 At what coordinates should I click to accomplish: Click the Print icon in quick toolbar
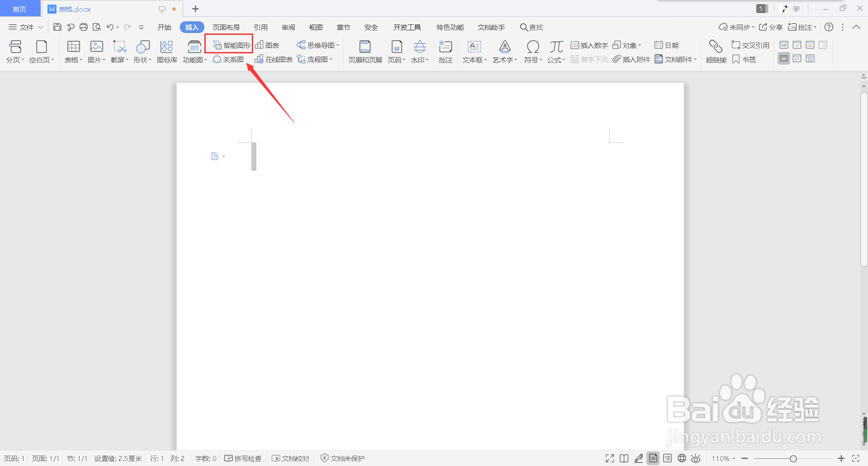tap(84, 27)
